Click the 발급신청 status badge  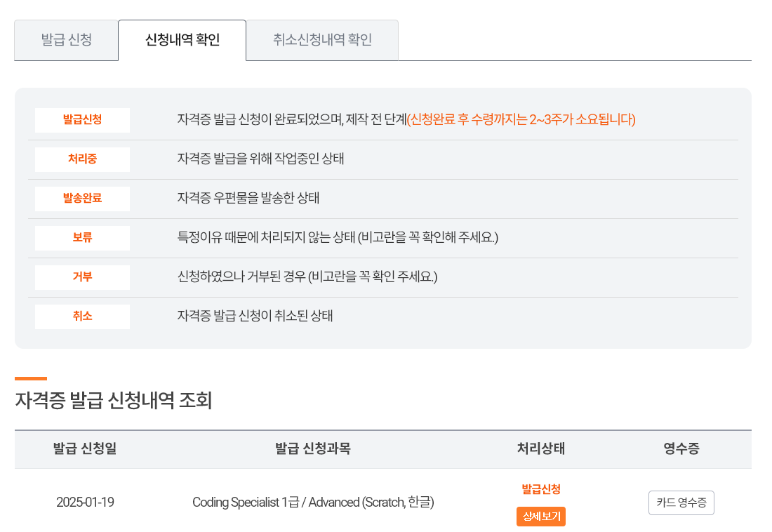pos(82,120)
